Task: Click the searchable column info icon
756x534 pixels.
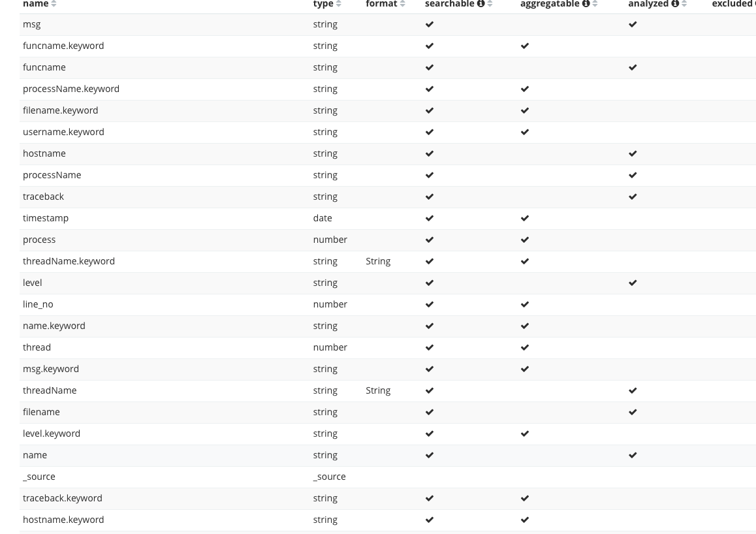Action: pos(480,4)
